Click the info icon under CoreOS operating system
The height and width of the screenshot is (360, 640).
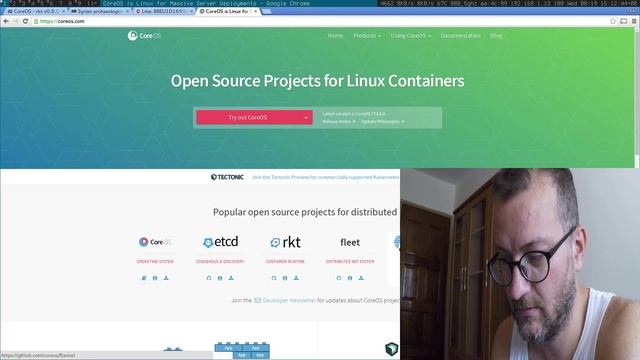155,278
